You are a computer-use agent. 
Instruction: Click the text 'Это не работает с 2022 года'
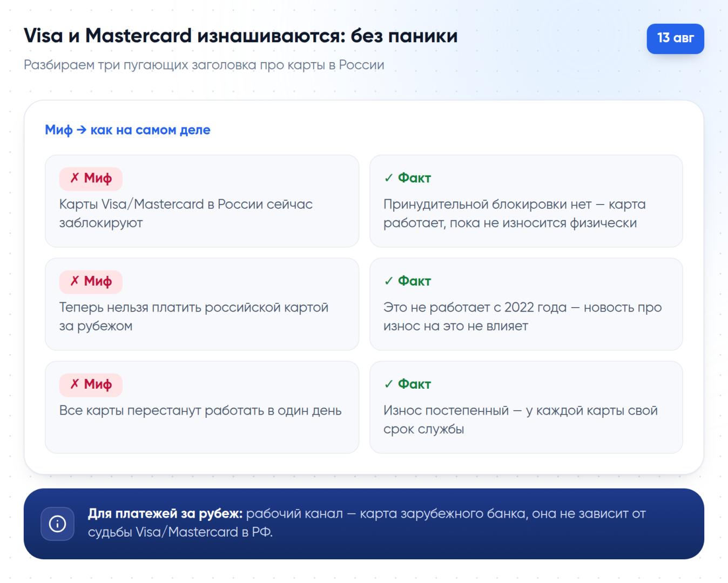coord(475,307)
